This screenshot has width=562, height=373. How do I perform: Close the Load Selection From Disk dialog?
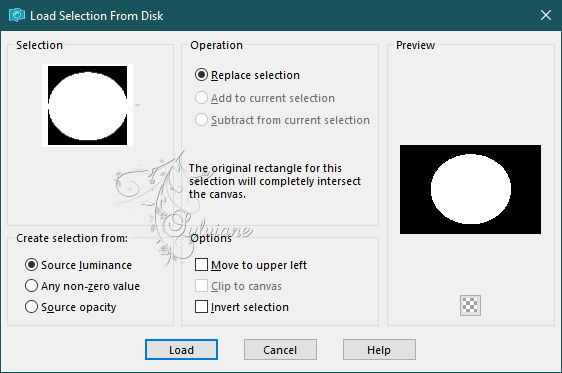coord(546,15)
